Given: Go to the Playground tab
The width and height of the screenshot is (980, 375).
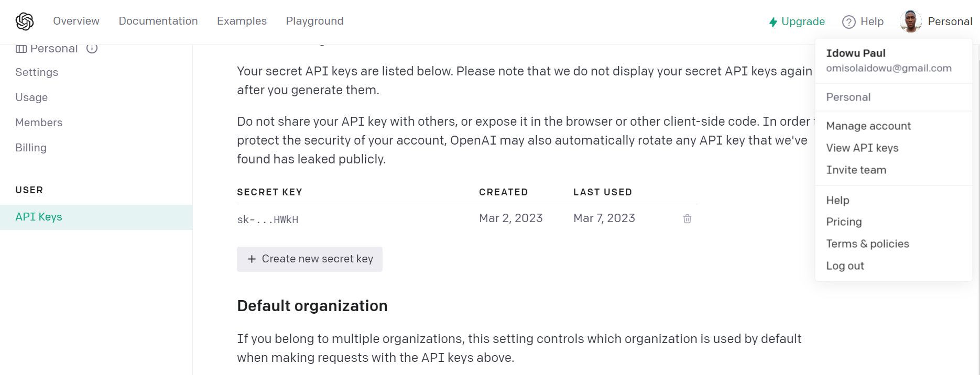Looking at the screenshot, I should [x=314, y=21].
